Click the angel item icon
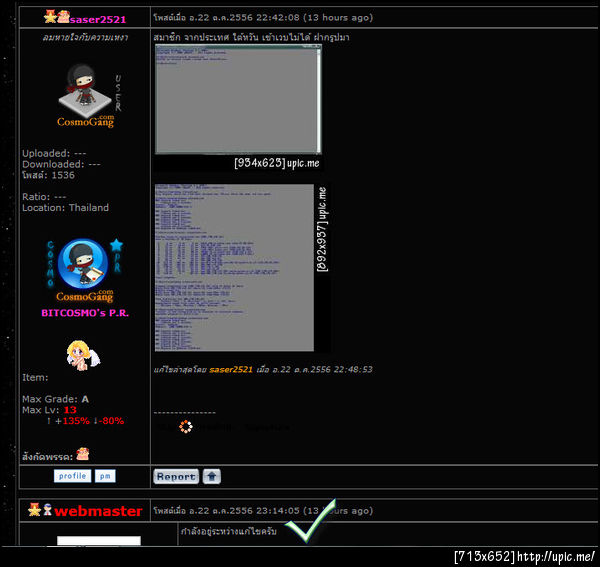Viewport: 600px width, 567px height. [83, 356]
